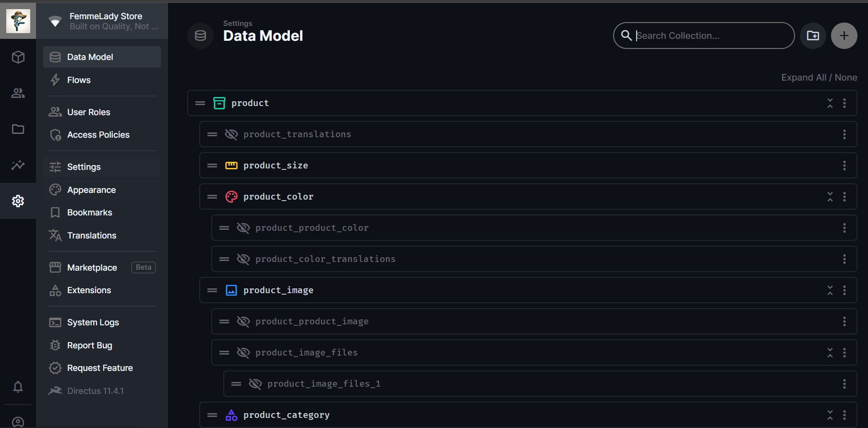Collapse the product_category collection group
Screen dimensions: 868x428
pos(830,415)
